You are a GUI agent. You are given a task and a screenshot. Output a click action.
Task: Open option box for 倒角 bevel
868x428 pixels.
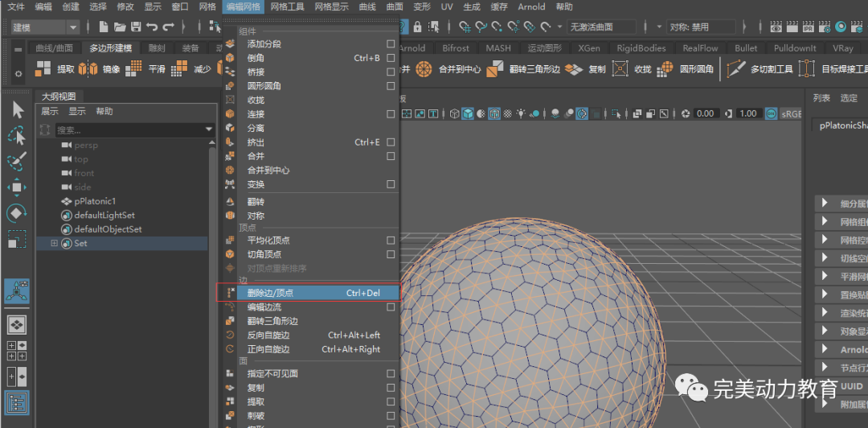point(391,58)
